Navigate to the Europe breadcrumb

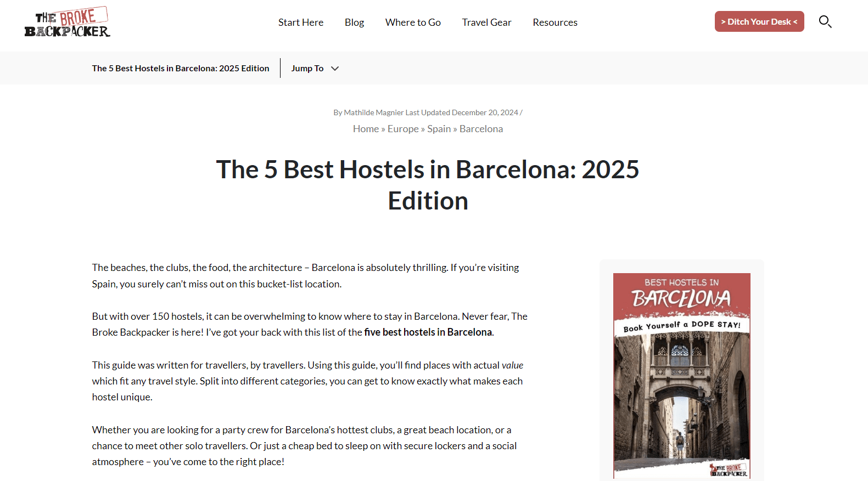(x=403, y=129)
